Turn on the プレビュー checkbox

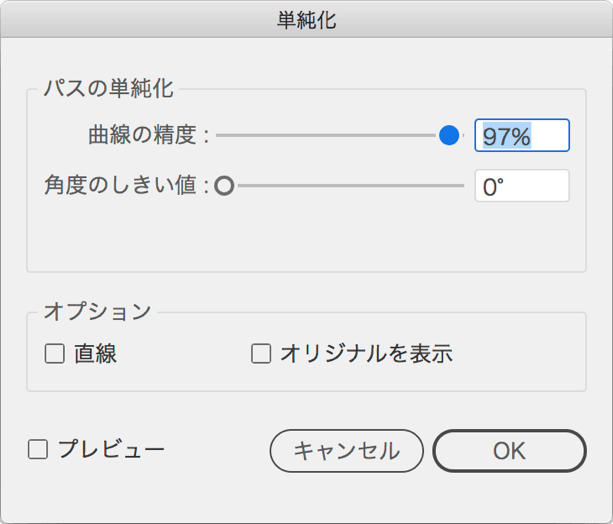(x=38, y=449)
